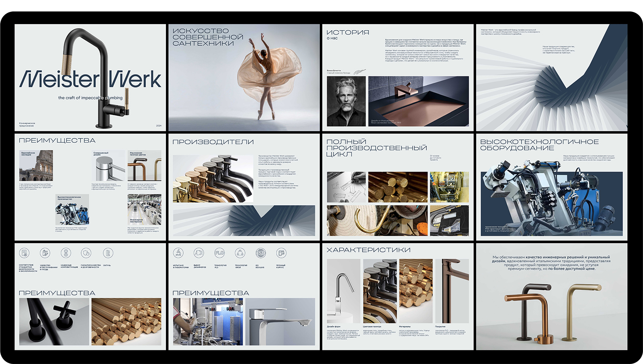Open the large industrial machine photo

point(552,197)
